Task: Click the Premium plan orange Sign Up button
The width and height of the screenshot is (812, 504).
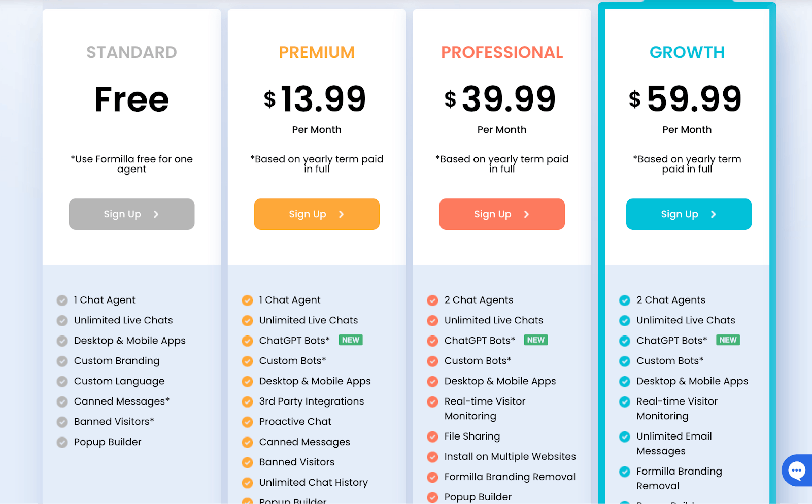Action: [x=317, y=214]
